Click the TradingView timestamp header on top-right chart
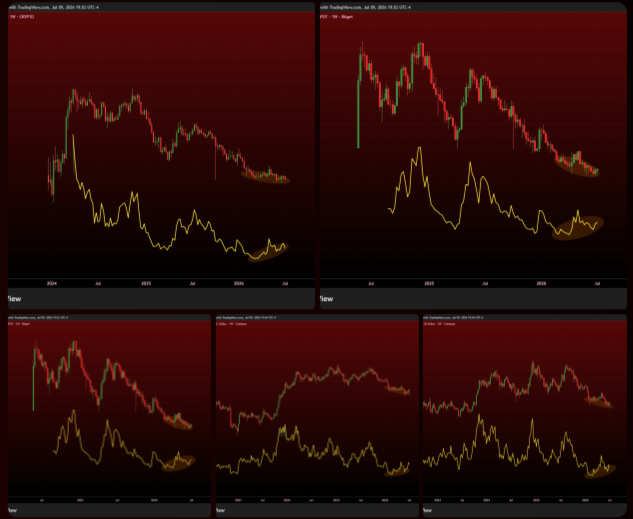The height and width of the screenshot is (519, 633). (x=365, y=7)
